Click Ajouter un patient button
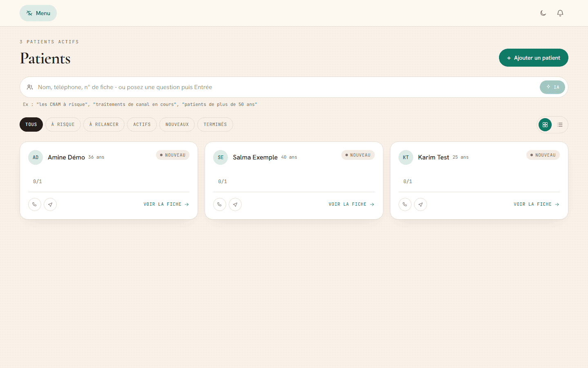Image resolution: width=588 pixels, height=368 pixels. point(534,58)
